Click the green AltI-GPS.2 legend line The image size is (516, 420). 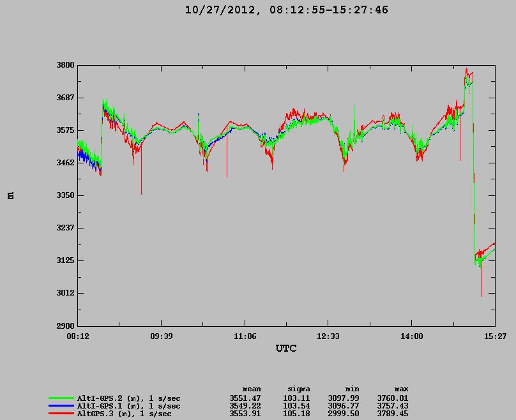(x=61, y=398)
